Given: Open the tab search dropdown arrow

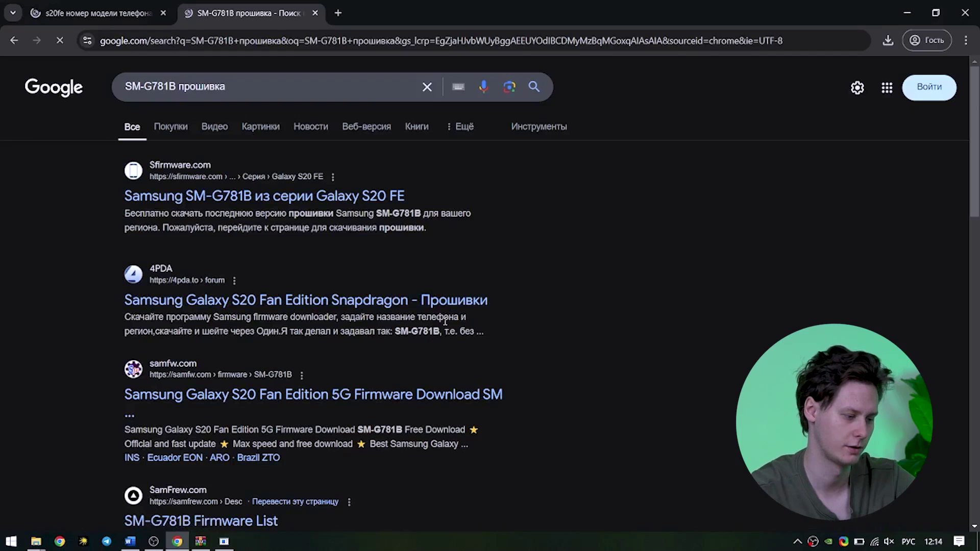Looking at the screenshot, I should point(13,13).
